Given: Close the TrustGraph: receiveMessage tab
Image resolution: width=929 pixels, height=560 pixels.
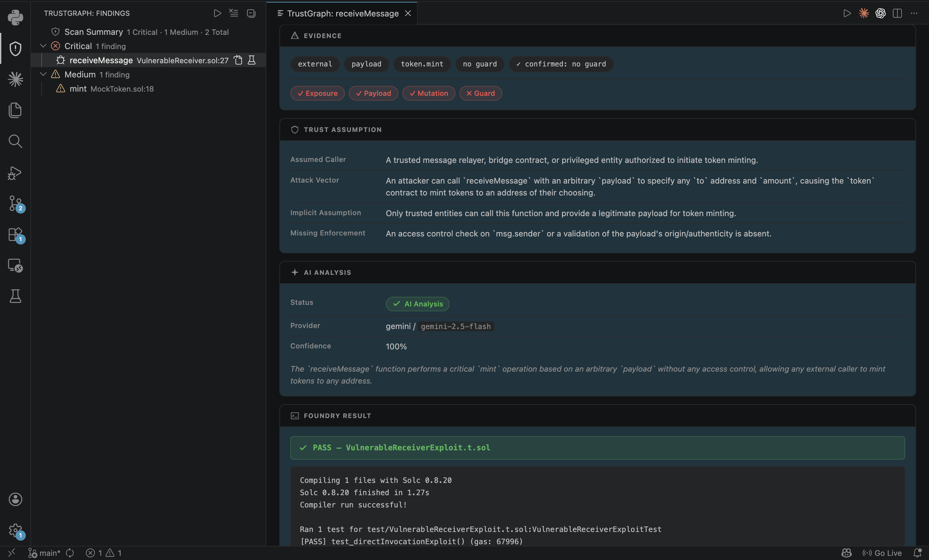Looking at the screenshot, I should coord(408,14).
